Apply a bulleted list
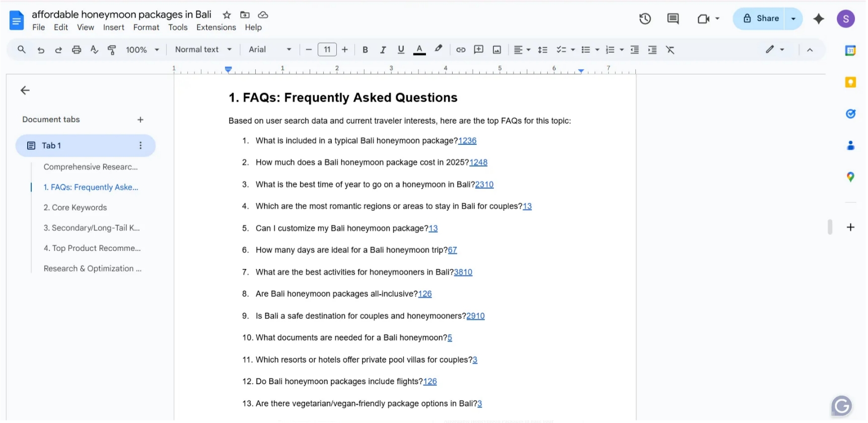This screenshot has height=423, width=868. 586,49
